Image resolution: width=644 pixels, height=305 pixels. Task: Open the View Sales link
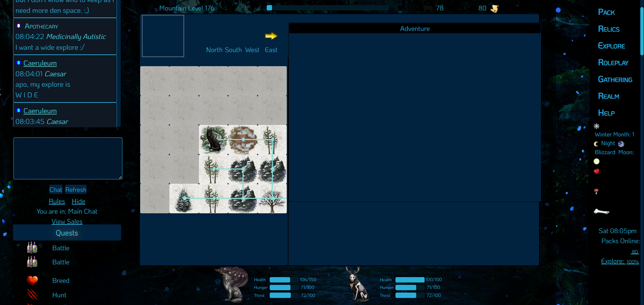[x=67, y=222]
